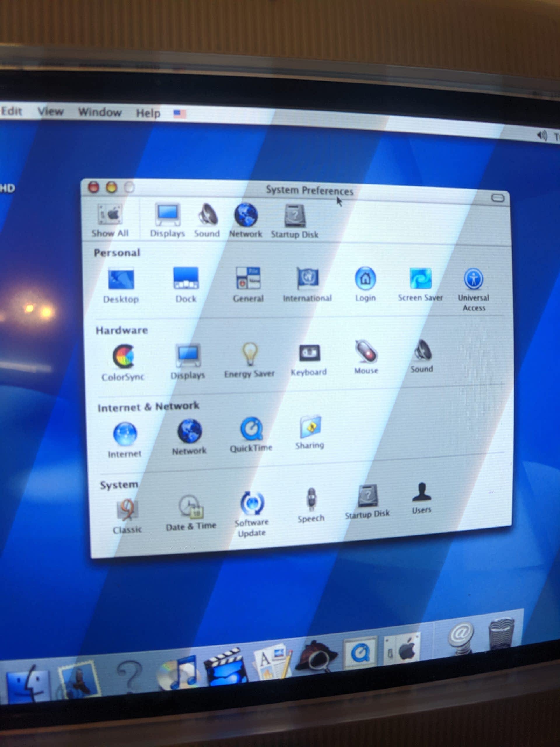This screenshot has width=560, height=747.
Task: Open the ColorSync preferences
Action: tap(123, 357)
